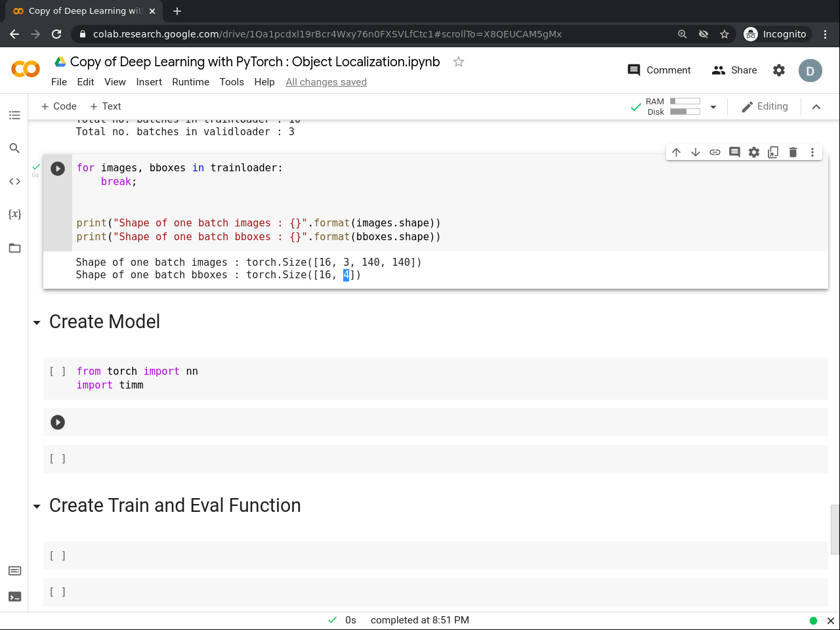The image size is (840, 630).
Task: Open the account avatar D
Action: [810, 71]
